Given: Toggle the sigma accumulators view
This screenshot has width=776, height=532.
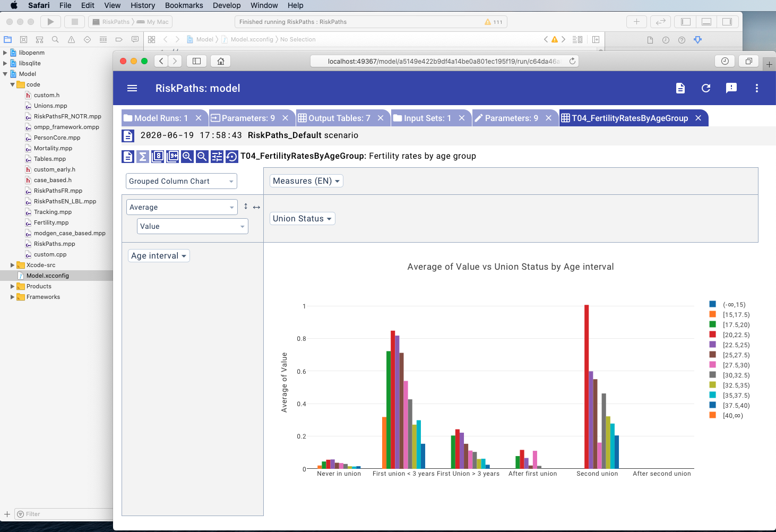Looking at the screenshot, I should point(142,156).
